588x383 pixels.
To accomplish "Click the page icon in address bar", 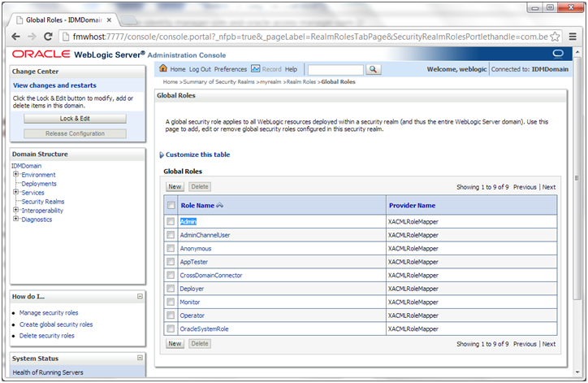I will click(x=66, y=37).
